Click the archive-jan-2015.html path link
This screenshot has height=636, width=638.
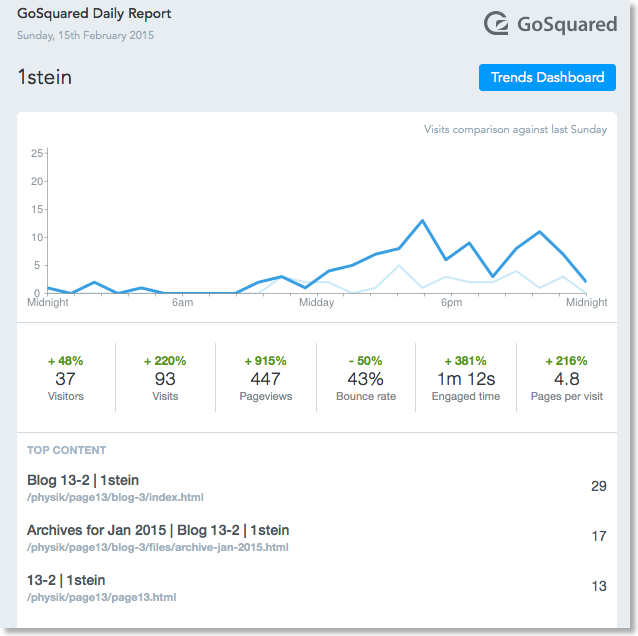tap(157, 547)
